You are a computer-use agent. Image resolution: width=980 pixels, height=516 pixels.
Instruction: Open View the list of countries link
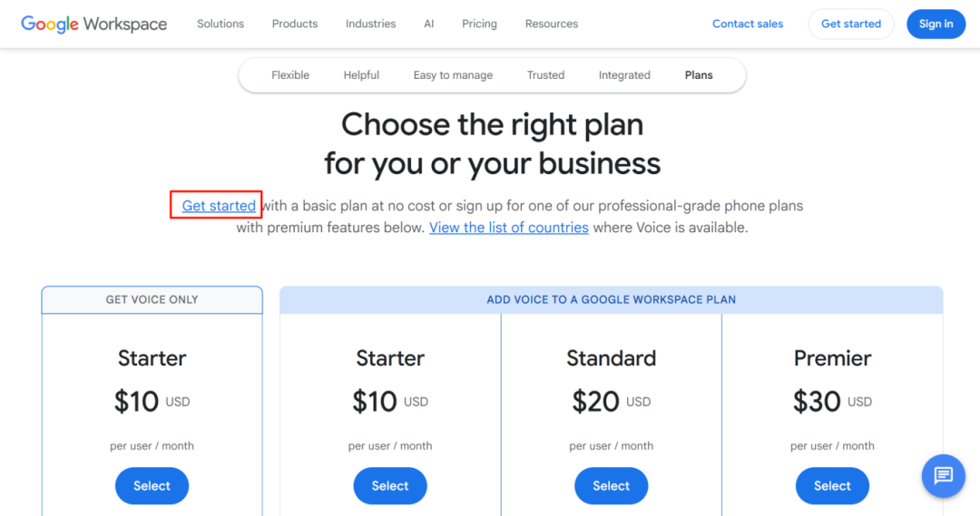pos(509,228)
